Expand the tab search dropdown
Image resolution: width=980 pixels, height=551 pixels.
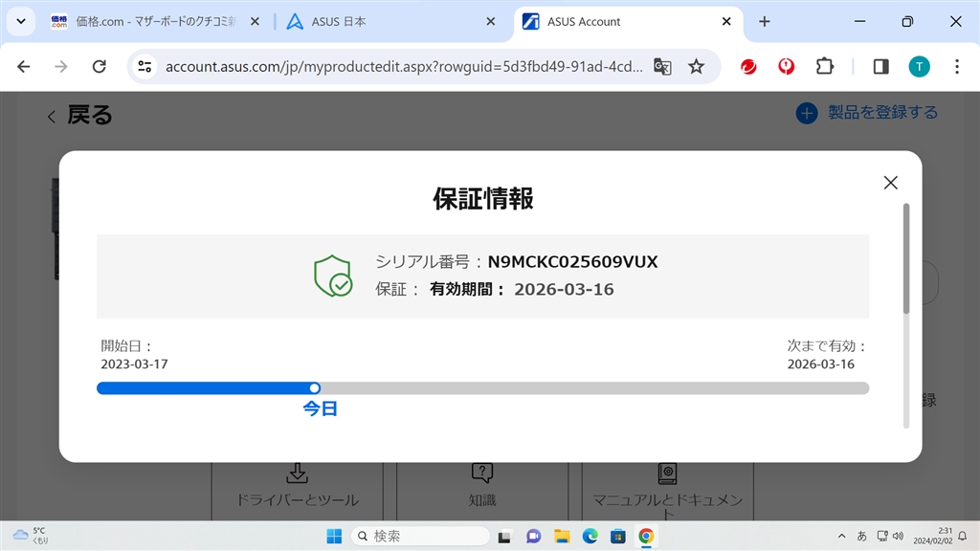pyautogui.click(x=21, y=22)
